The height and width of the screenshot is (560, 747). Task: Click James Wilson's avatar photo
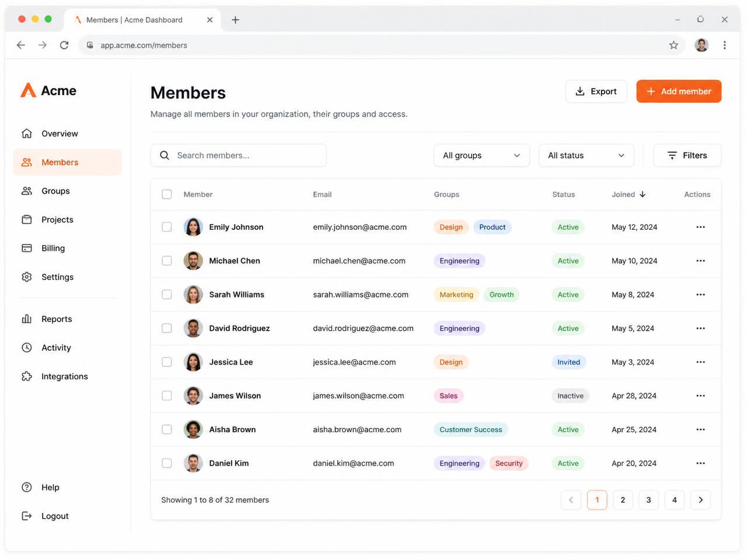193,395
